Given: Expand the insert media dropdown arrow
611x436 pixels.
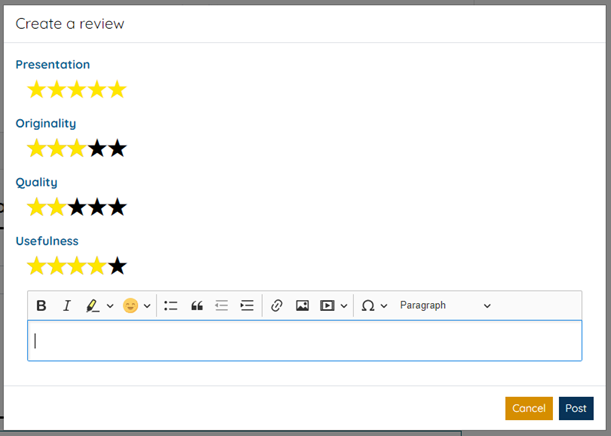Looking at the screenshot, I should [344, 306].
